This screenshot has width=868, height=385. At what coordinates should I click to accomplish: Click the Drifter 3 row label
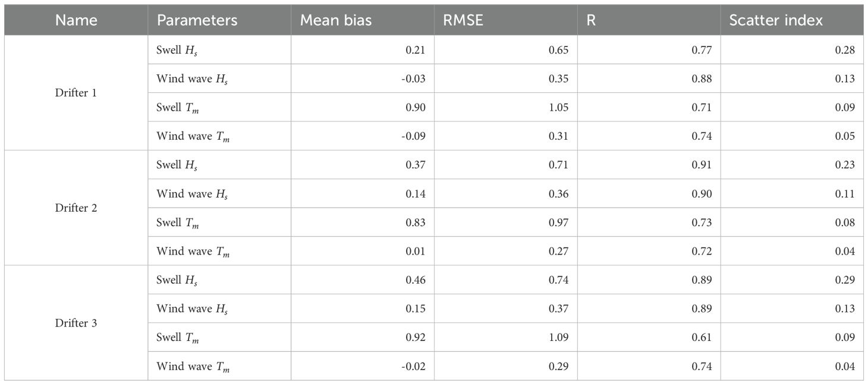point(77,323)
